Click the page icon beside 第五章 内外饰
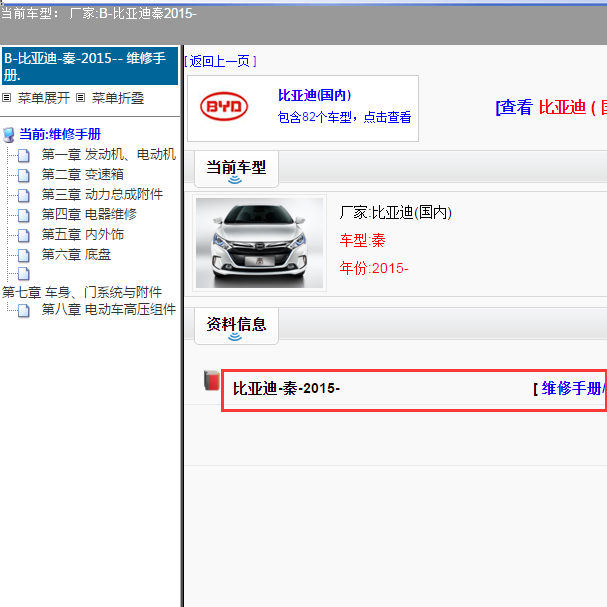 click(x=24, y=235)
